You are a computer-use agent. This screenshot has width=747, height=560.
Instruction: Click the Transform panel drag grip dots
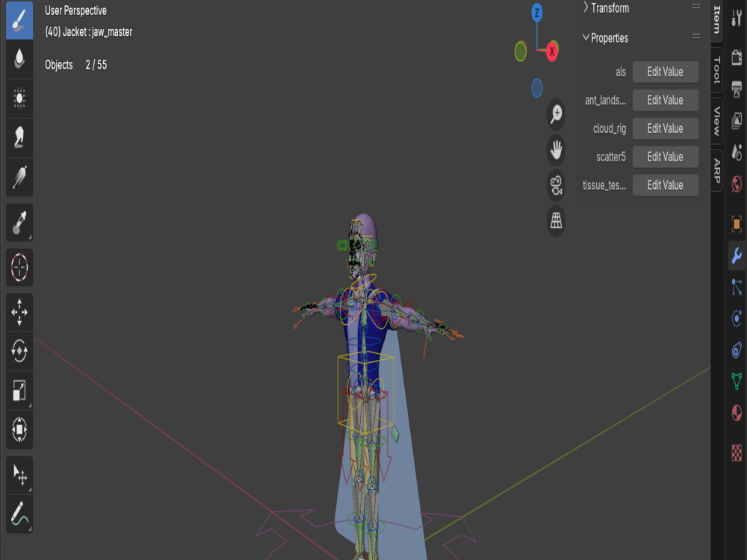(x=696, y=7)
